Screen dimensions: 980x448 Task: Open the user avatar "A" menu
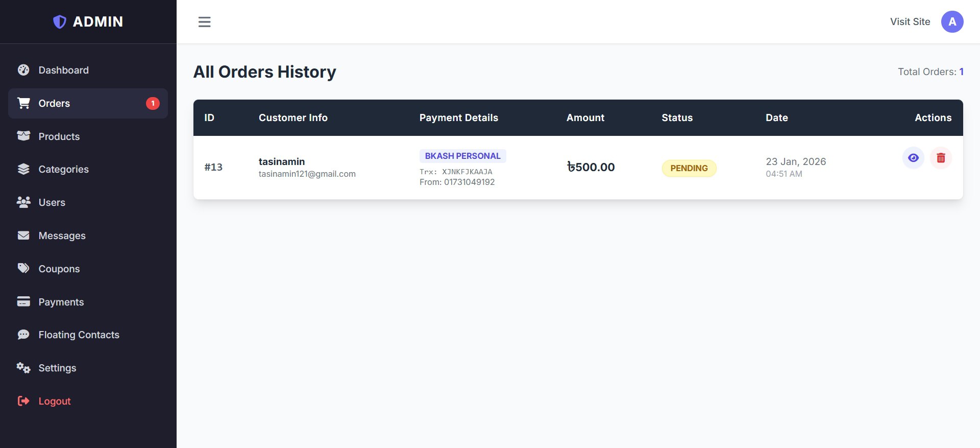(952, 22)
